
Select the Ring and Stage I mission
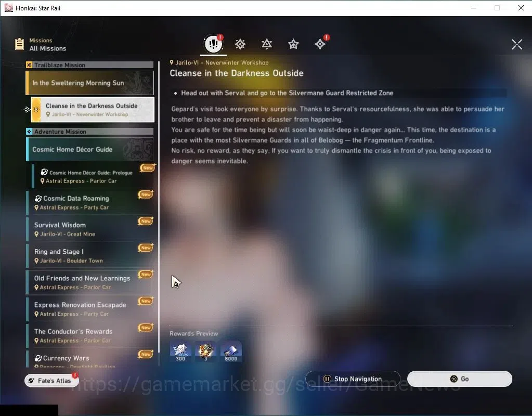coord(90,256)
